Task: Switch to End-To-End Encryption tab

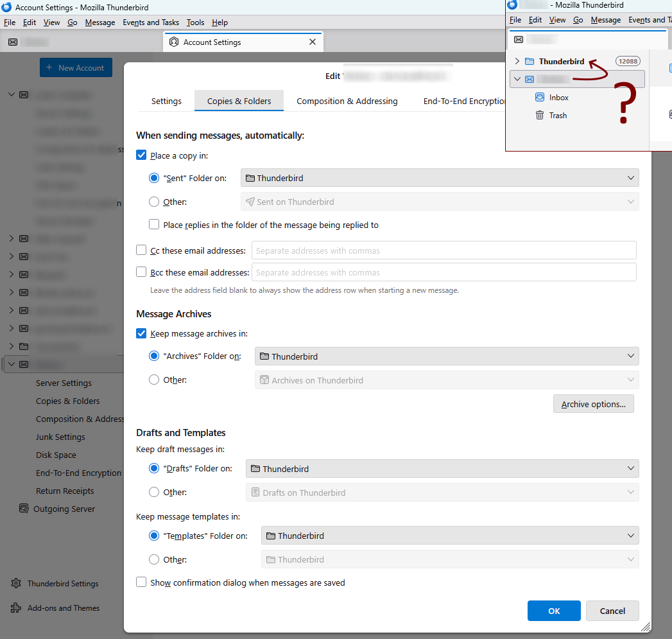Action: coord(464,101)
